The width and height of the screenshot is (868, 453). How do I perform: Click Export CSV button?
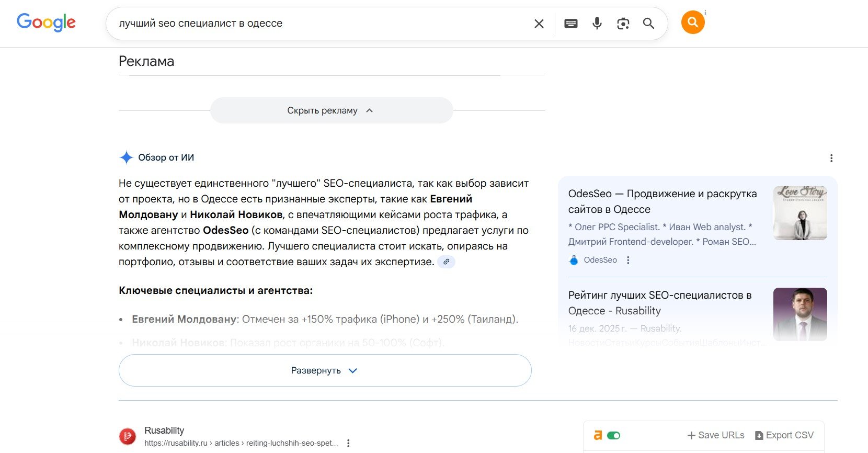click(784, 435)
